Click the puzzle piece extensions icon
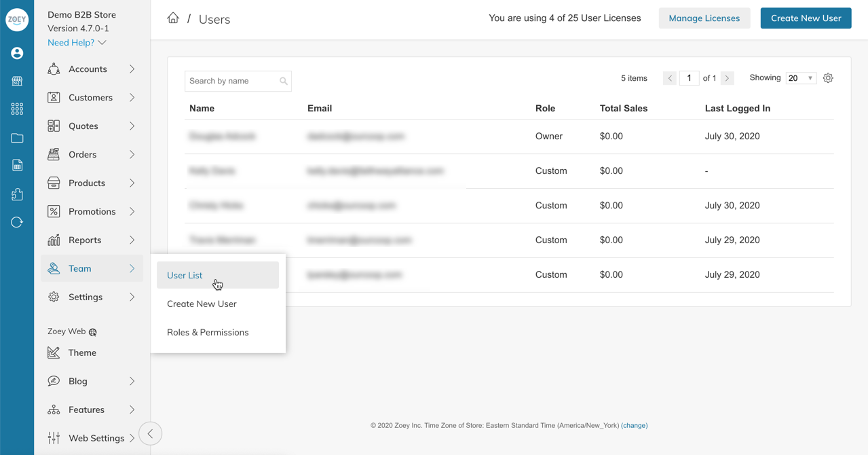The height and width of the screenshot is (455, 868). 17,194
